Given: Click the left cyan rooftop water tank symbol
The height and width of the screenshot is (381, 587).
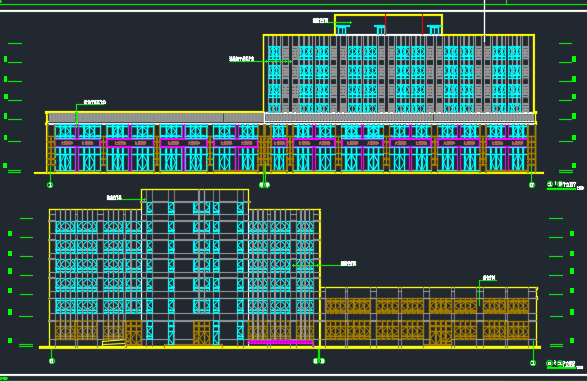Looking at the screenshot, I should click(342, 30).
